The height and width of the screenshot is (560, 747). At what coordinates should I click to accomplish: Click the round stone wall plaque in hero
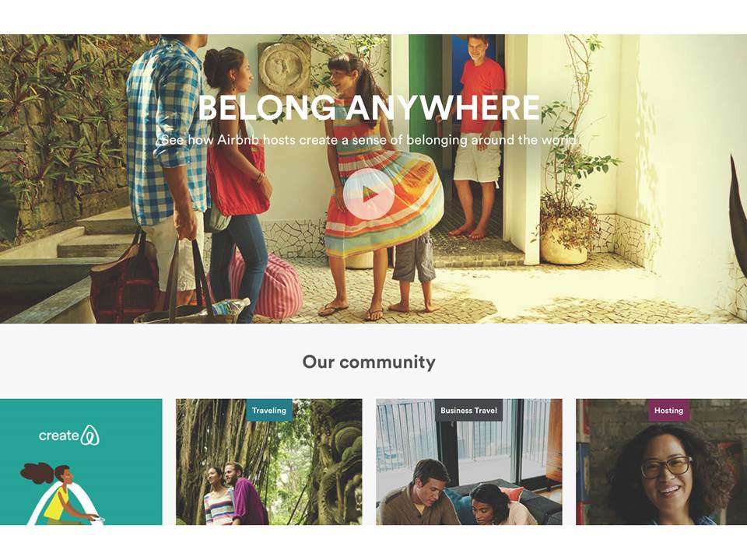click(x=285, y=68)
